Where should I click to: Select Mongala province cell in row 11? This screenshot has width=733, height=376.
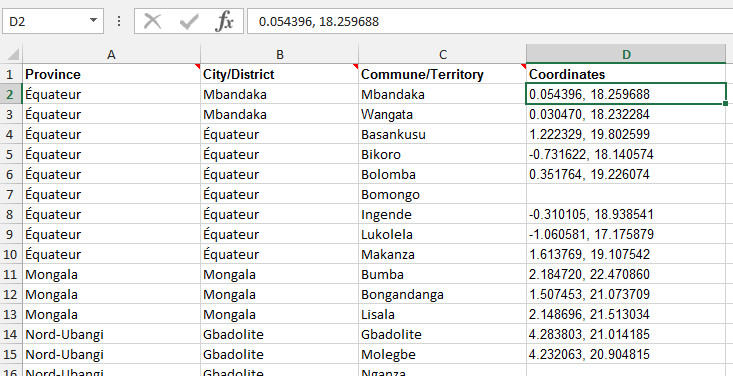(111, 274)
